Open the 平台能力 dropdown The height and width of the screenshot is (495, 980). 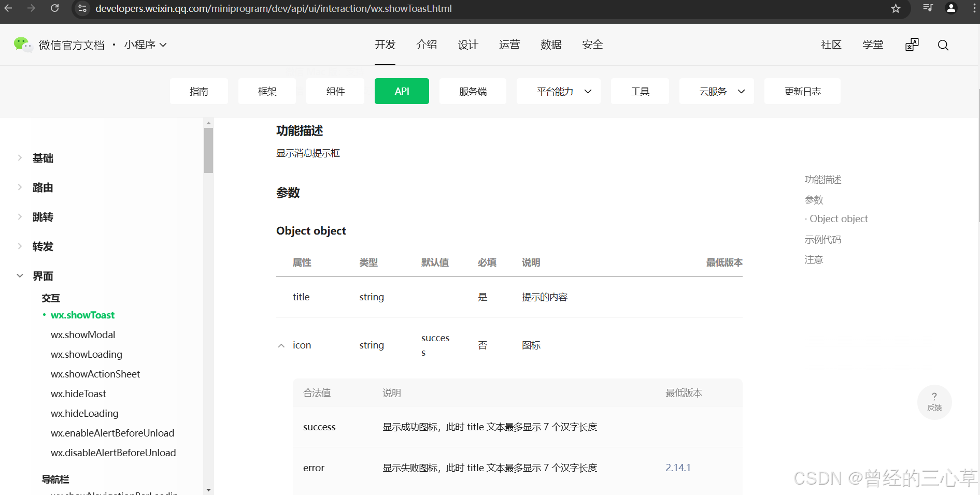pyautogui.click(x=559, y=91)
